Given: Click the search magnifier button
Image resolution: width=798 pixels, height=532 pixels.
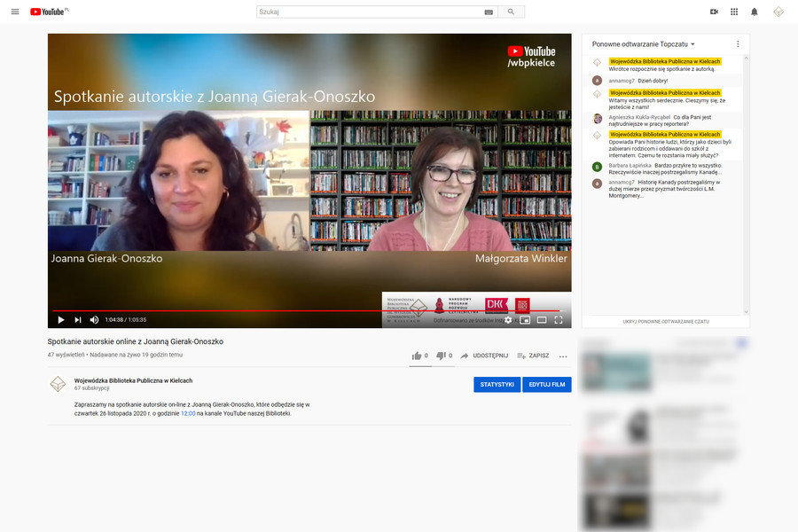Looking at the screenshot, I should [511, 12].
